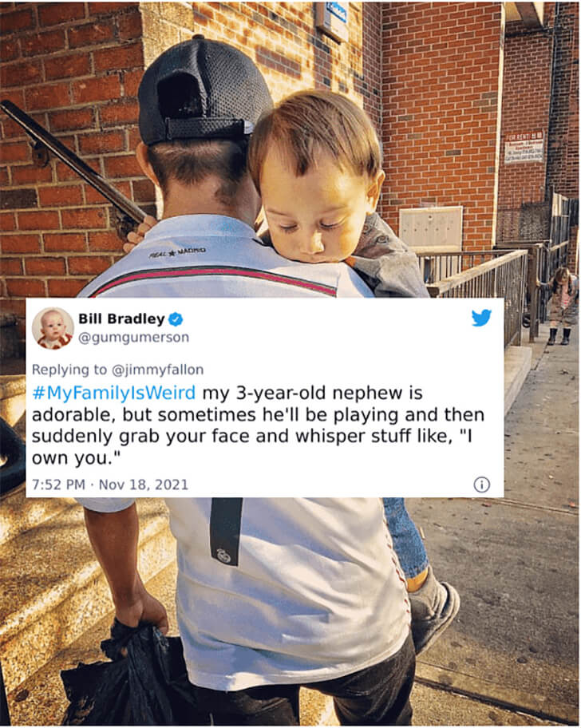This screenshot has width=581, height=728.
Task: Click the Real Madrid collar lettering
Action: tap(178, 252)
